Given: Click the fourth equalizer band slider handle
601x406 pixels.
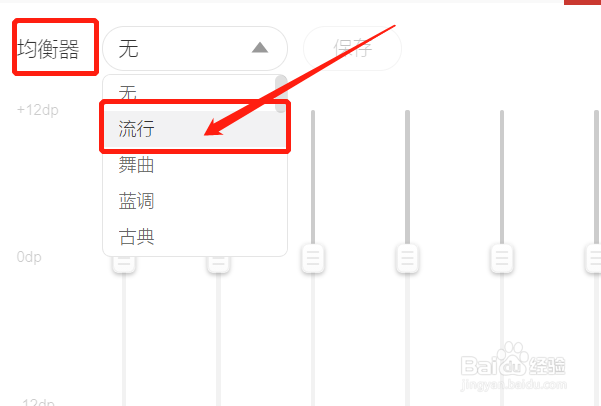Looking at the screenshot, I should point(407,258).
